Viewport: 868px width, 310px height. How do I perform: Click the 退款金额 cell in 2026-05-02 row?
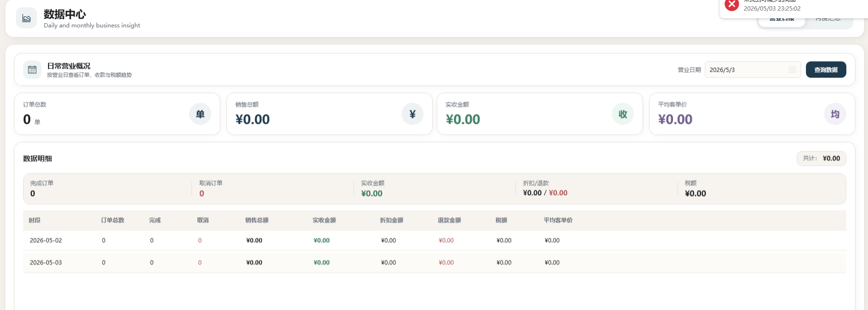click(x=446, y=241)
